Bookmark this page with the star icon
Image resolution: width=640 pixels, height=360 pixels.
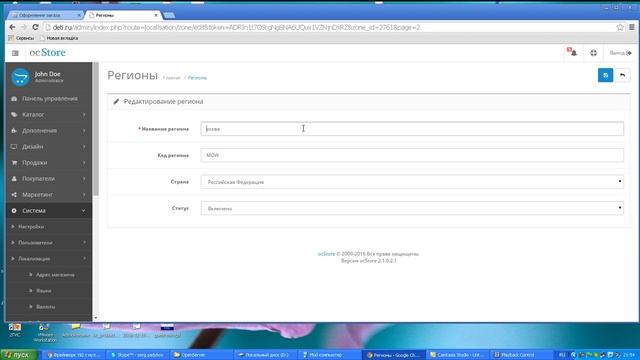[x=620, y=27]
